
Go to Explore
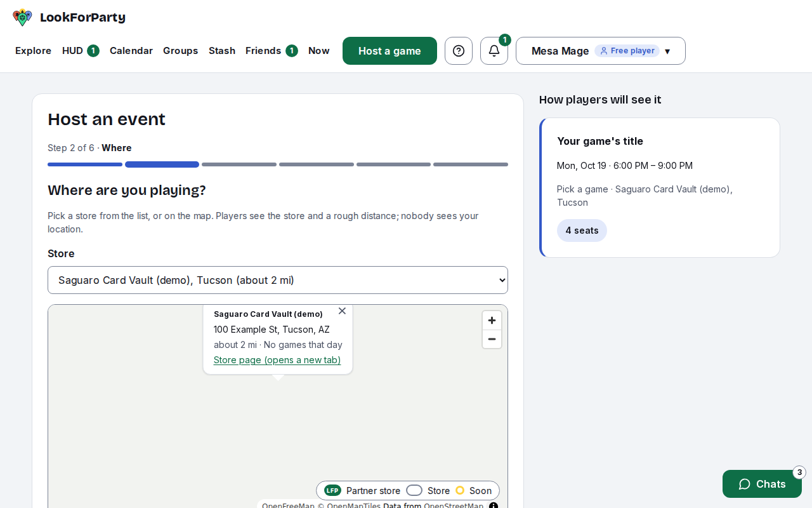point(33,51)
